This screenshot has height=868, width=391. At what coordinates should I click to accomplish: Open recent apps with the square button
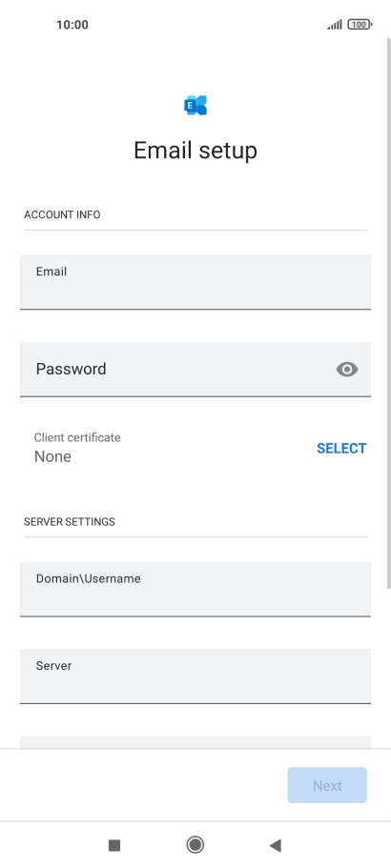tap(114, 845)
